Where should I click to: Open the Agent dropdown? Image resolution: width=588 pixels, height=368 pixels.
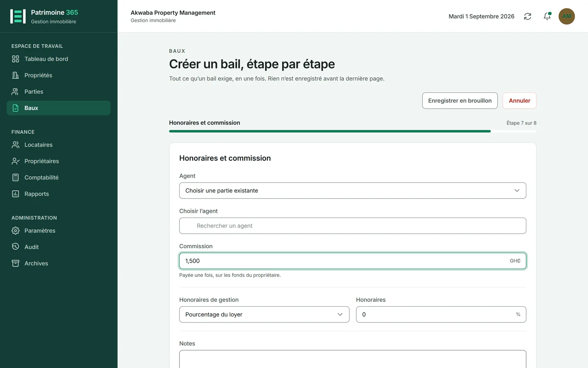[353, 191]
